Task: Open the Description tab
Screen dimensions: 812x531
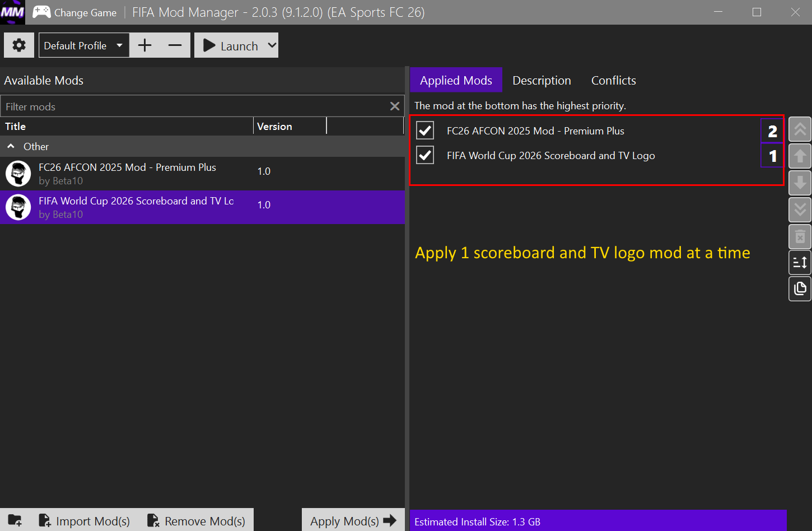Action: pos(542,80)
